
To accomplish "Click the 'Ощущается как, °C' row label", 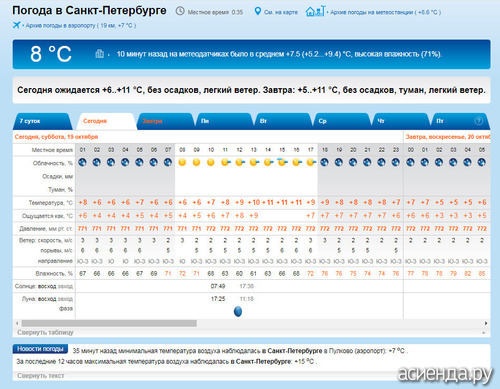I will [47, 216].
